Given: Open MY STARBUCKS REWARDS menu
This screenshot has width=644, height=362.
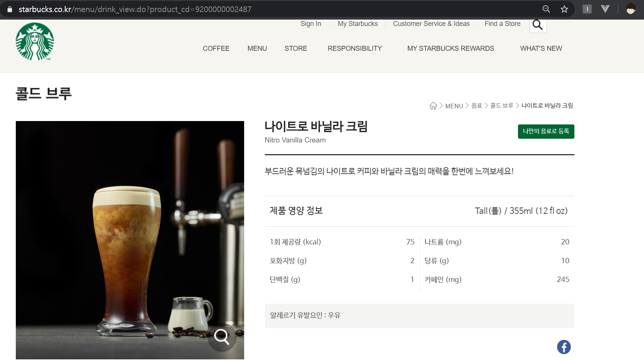Looking at the screenshot, I should tap(451, 48).
